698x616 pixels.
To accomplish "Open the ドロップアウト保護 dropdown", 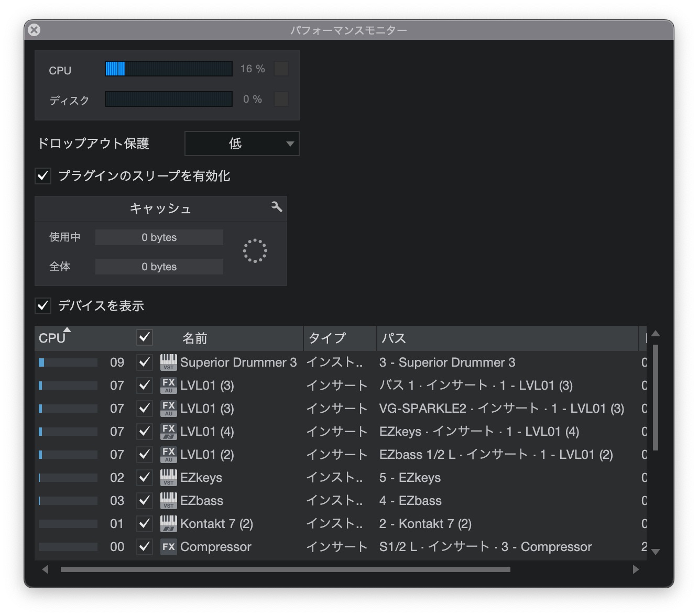I will pos(242,143).
